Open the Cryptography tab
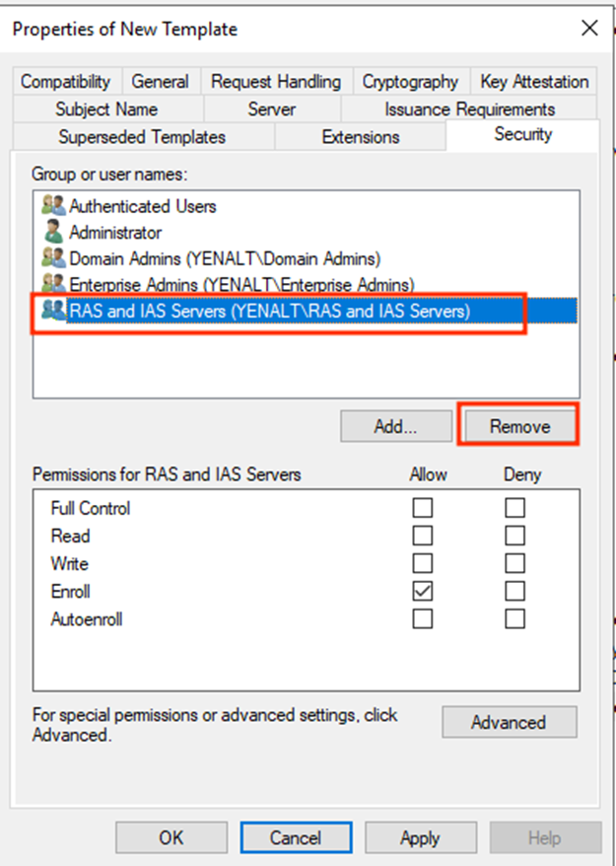The image size is (616, 866). pyautogui.click(x=410, y=82)
